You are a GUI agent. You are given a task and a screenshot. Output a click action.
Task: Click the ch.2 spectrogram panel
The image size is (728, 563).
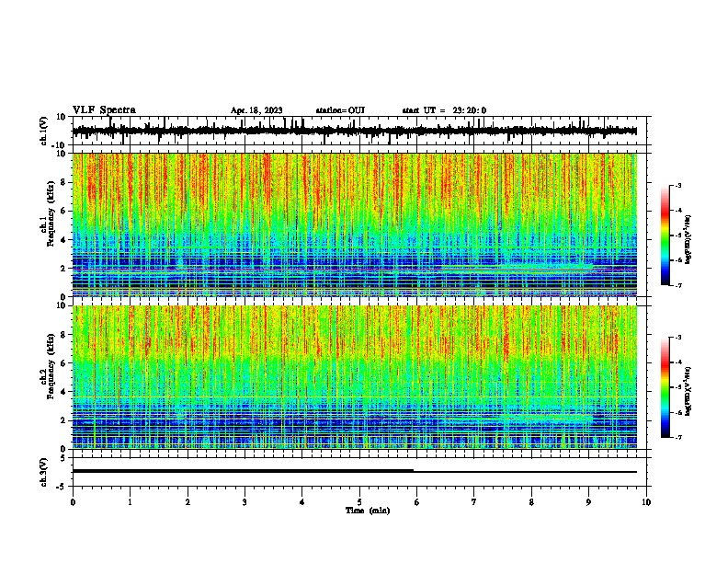tap(355, 377)
